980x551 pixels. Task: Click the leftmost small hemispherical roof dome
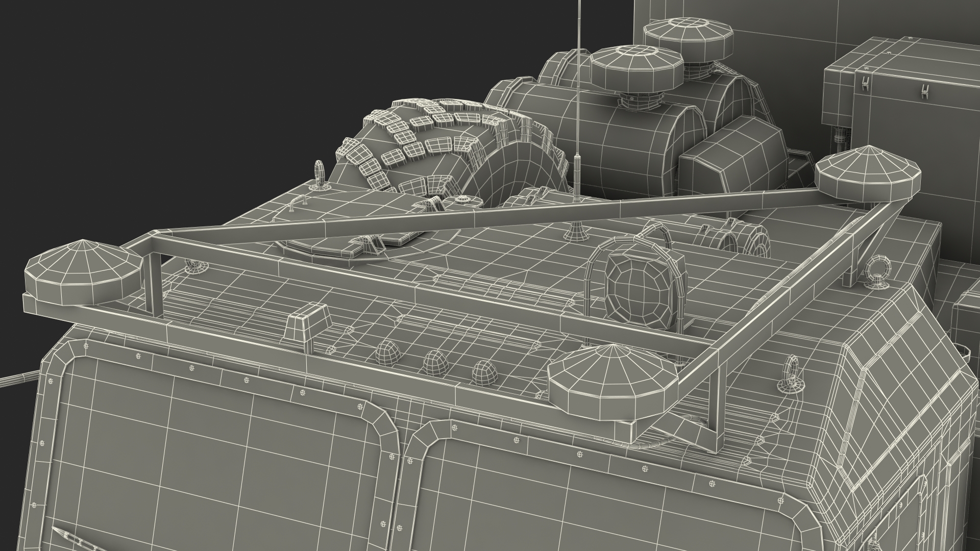[388, 353]
